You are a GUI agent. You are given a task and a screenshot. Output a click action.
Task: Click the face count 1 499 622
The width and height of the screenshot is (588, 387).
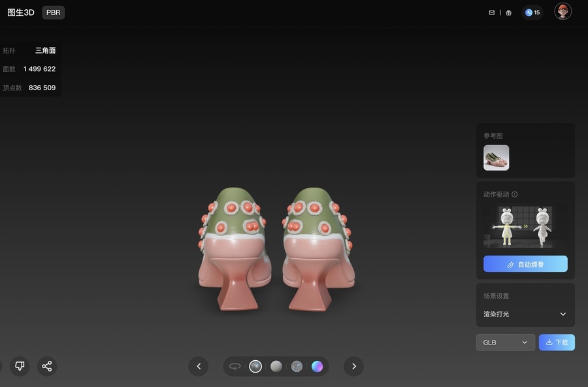click(x=39, y=69)
